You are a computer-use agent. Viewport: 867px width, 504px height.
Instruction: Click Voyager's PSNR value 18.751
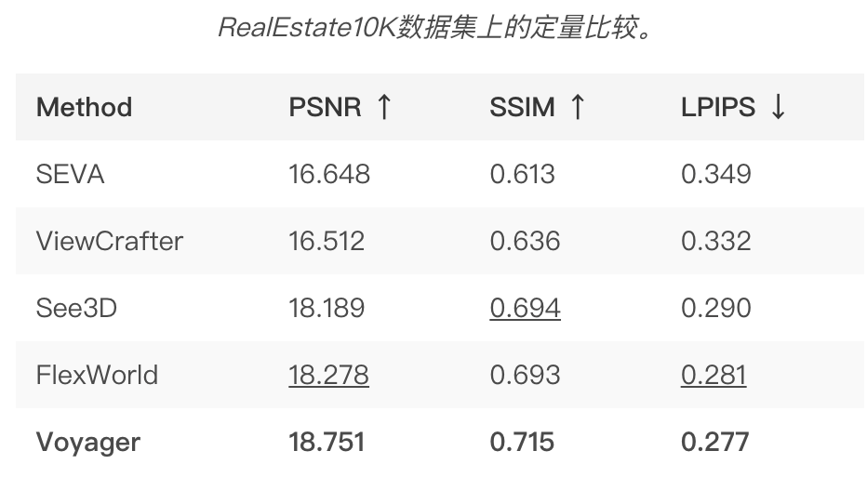click(327, 442)
